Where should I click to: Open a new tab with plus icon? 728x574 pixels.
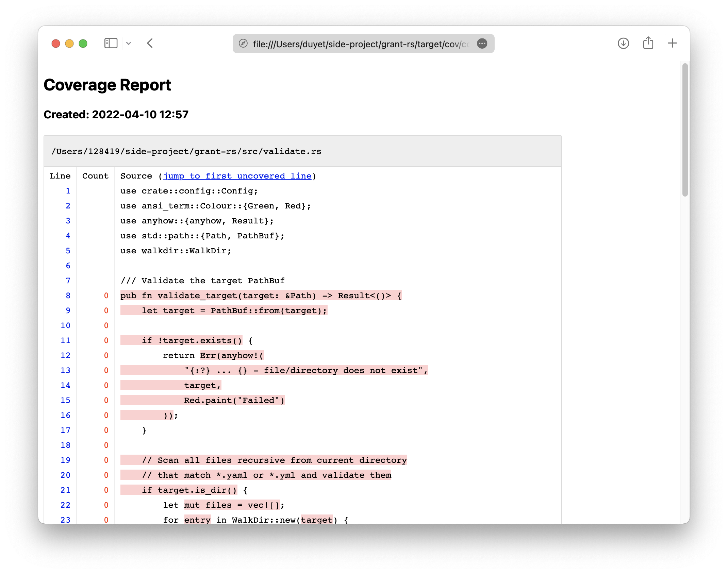click(x=672, y=43)
